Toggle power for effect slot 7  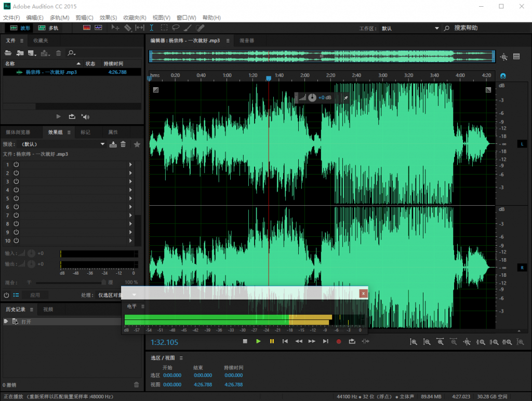point(16,215)
